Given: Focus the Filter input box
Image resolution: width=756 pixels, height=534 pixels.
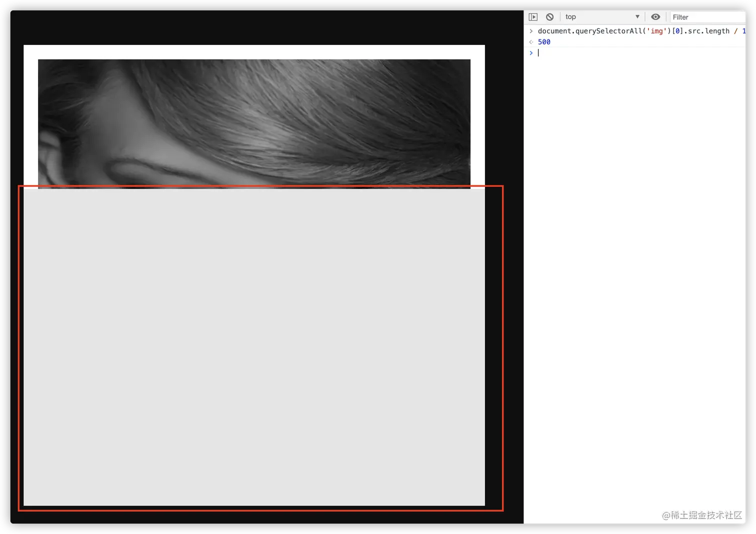Looking at the screenshot, I should tap(705, 16).
